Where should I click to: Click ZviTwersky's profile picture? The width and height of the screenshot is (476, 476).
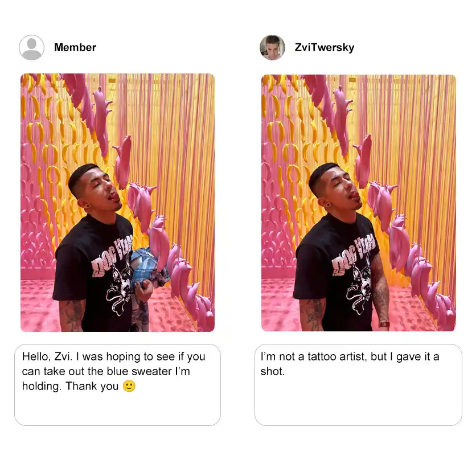pos(272,48)
